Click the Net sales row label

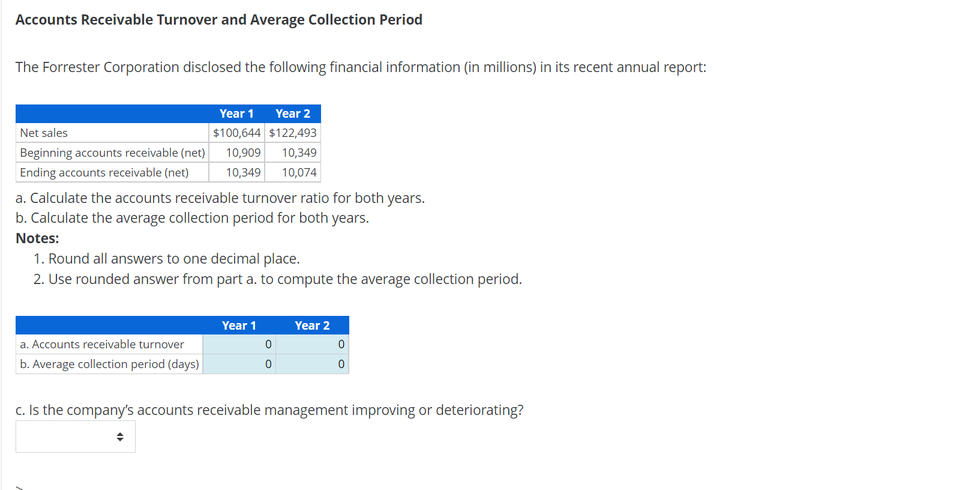coord(43,133)
